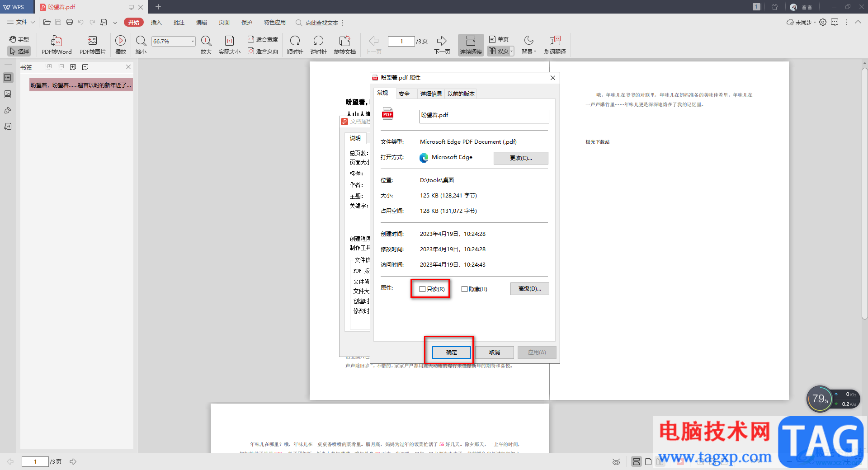Open the feedback message icon
The image size is (868, 470).
(x=835, y=22)
